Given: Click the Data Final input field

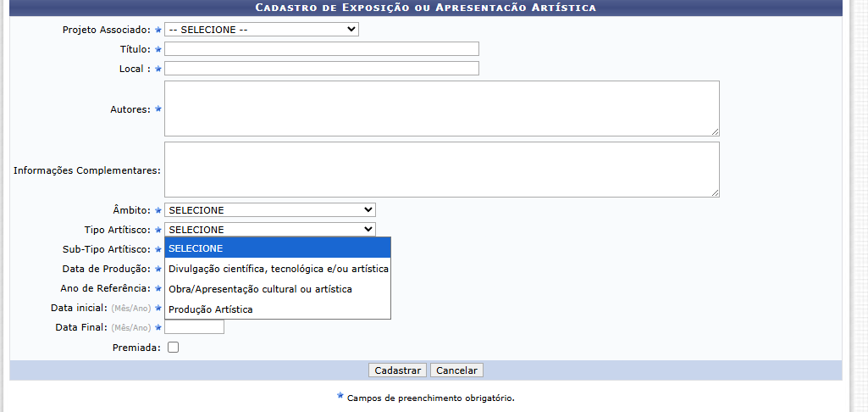Looking at the screenshot, I should coord(194,327).
